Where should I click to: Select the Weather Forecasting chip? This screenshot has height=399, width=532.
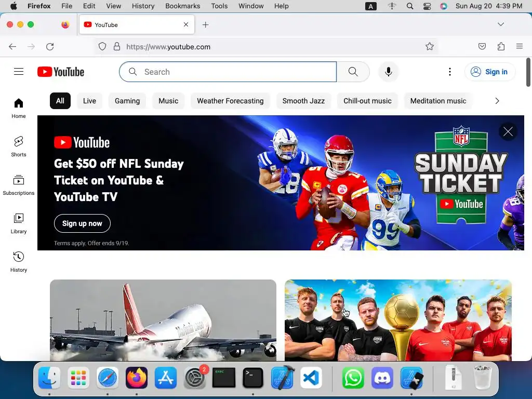tap(230, 101)
